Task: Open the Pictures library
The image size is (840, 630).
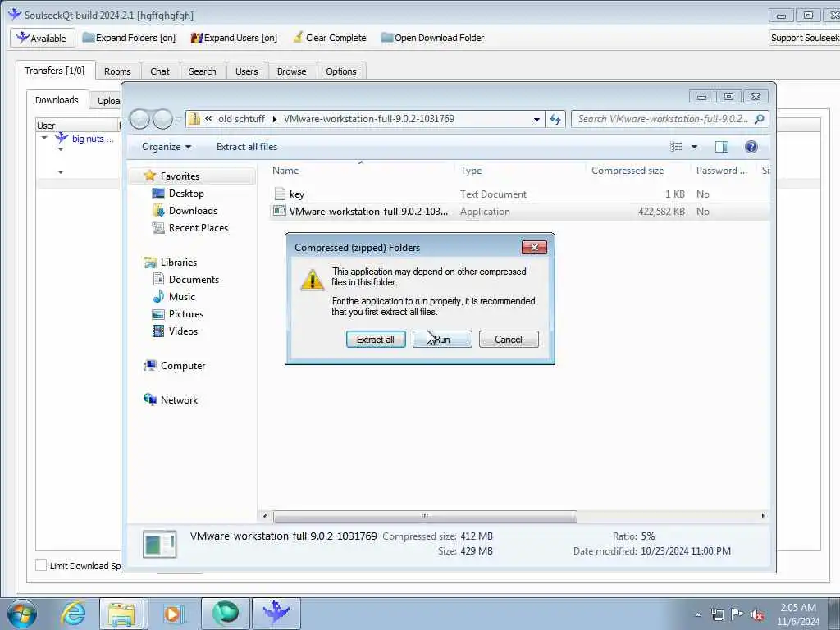Action: 186,314
